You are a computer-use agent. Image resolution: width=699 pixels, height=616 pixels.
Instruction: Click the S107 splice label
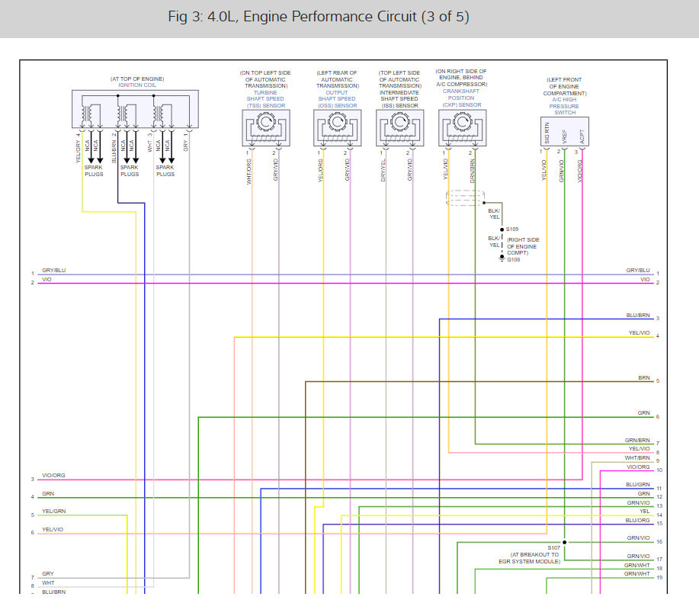coord(553,548)
